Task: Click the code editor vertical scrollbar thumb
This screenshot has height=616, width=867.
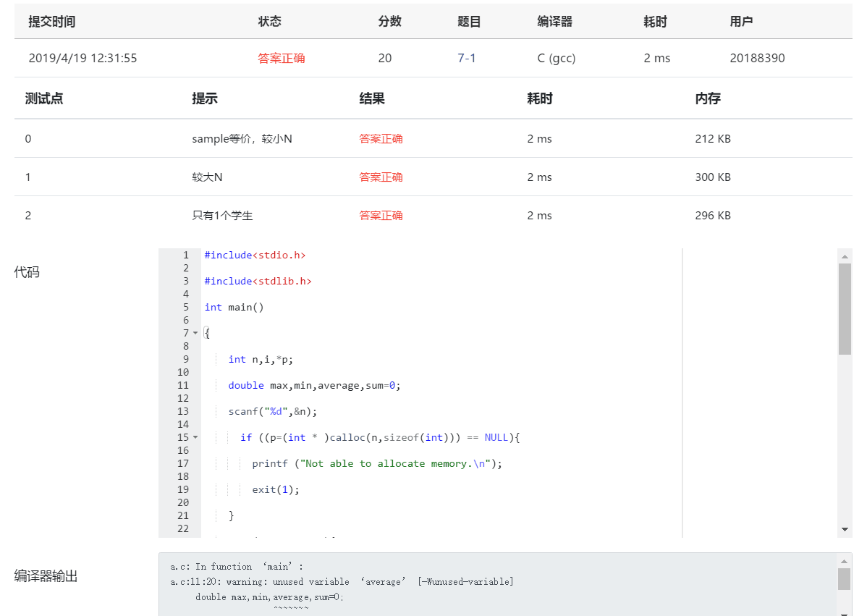Action: tap(845, 308)
